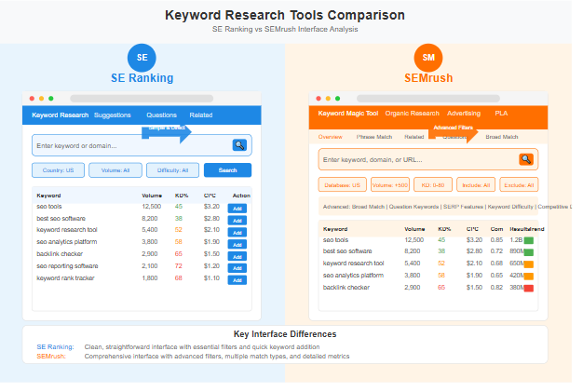Sort by Volume column in SE Ranking table

[x=152, y=196]
